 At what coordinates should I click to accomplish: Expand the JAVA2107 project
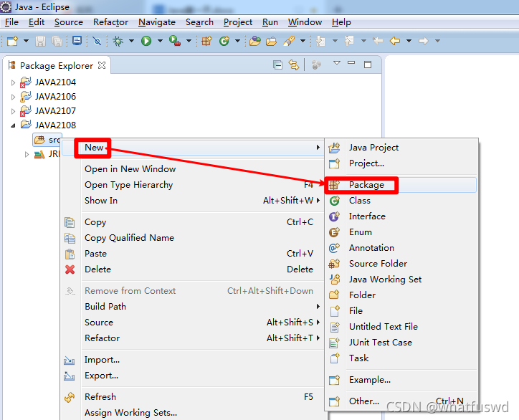pyautogui.click(x=13, y=111)
